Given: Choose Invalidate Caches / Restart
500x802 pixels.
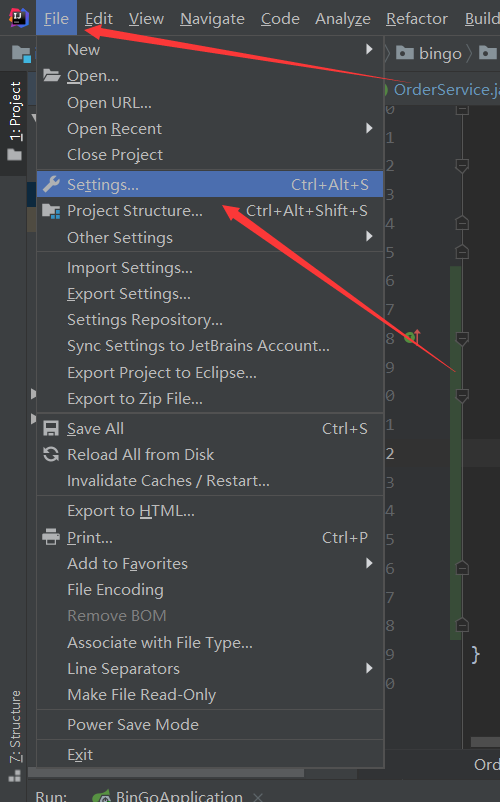Looking at the screenshot, I should point(210,481).
